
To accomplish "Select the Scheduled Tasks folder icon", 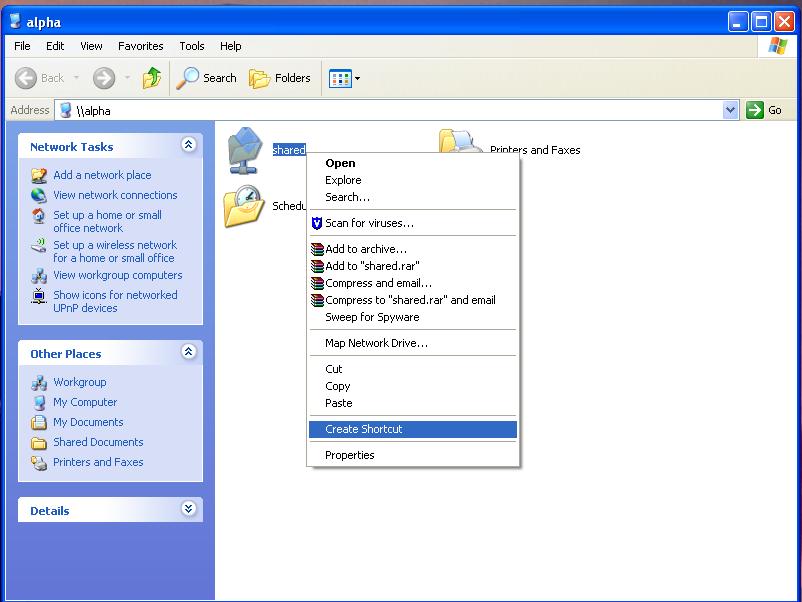I will point(244,206).
